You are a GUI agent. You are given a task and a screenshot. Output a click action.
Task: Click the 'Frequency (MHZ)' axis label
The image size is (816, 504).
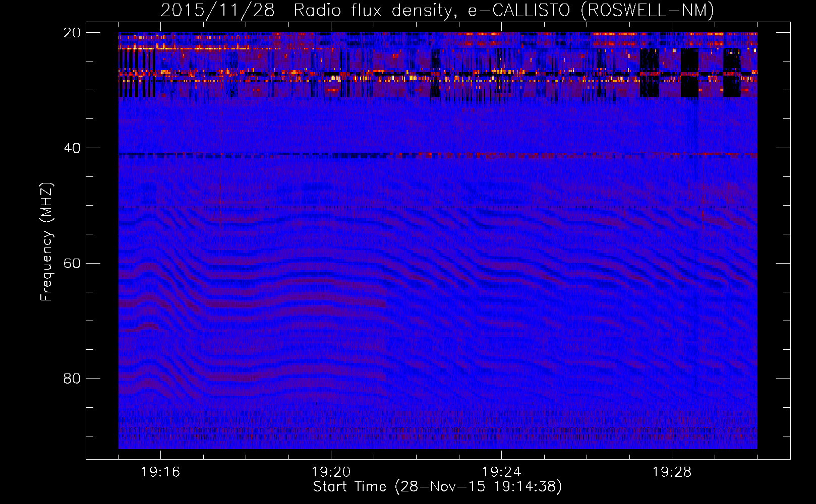click(x=46, y=241)
